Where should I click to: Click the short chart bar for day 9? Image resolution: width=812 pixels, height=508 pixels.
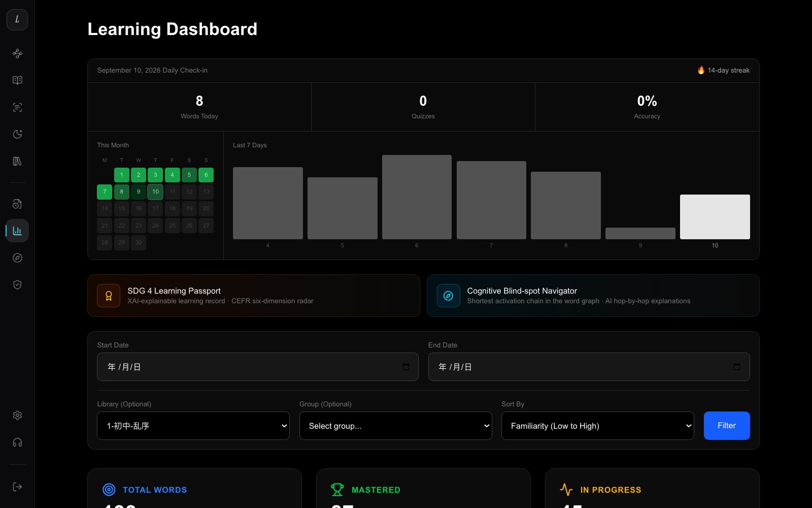640,233
